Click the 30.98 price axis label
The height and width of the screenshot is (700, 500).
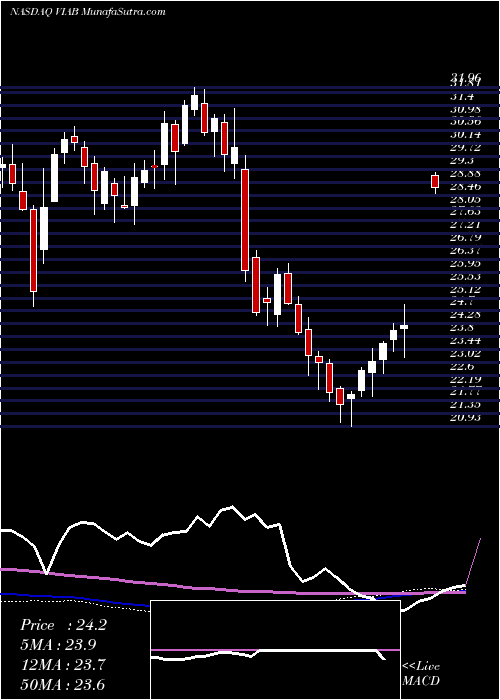click(466, 109)
